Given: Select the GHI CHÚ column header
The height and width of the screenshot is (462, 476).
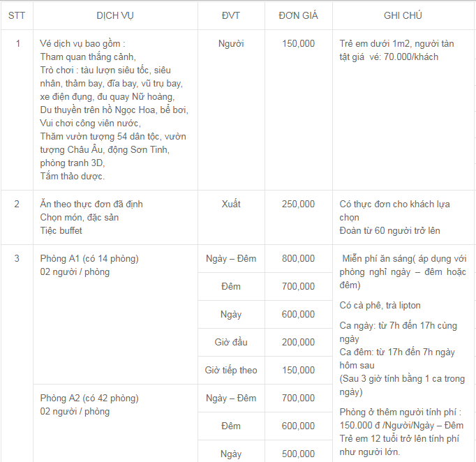Looking at the screenshot, I should 403,15.
